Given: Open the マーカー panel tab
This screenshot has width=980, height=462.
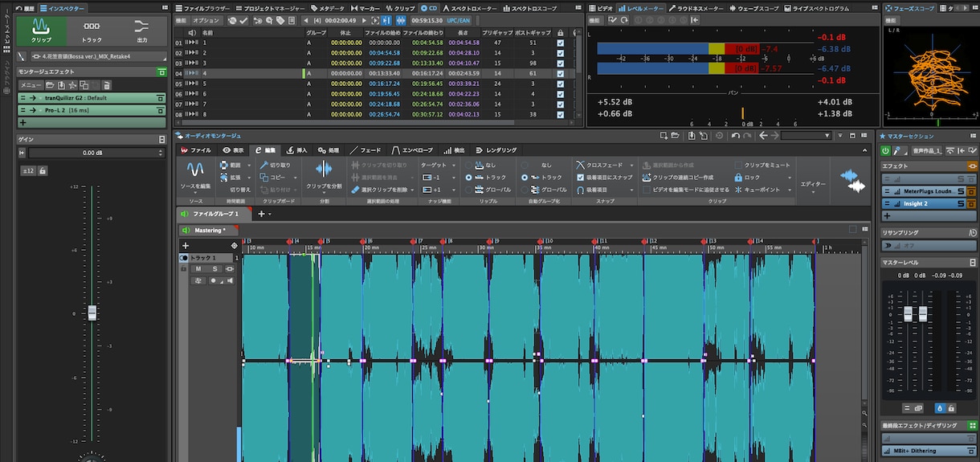Looking at the screenshot, I should pyautogui.click(x=365, y=8).
